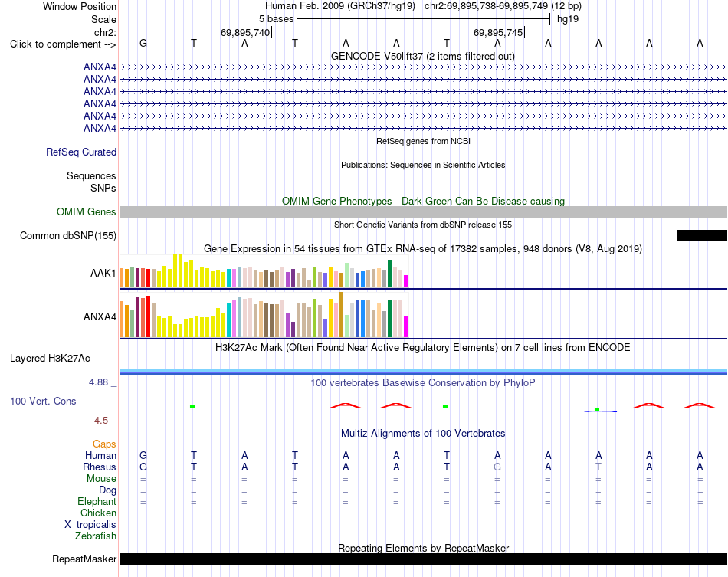728x577 pixels.
Task: Click the 'Mouse' alignment species label
Action: 101,479
